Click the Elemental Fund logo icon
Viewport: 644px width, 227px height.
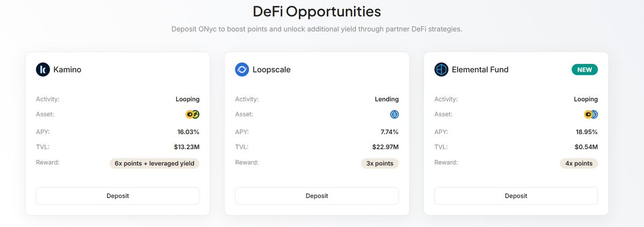(x=441, y=69)
